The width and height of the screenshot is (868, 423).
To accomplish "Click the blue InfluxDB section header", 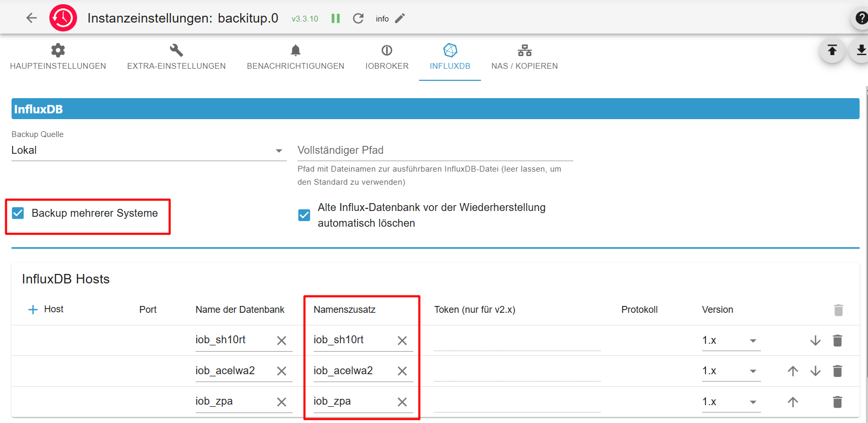I will (x=435, y=109).
